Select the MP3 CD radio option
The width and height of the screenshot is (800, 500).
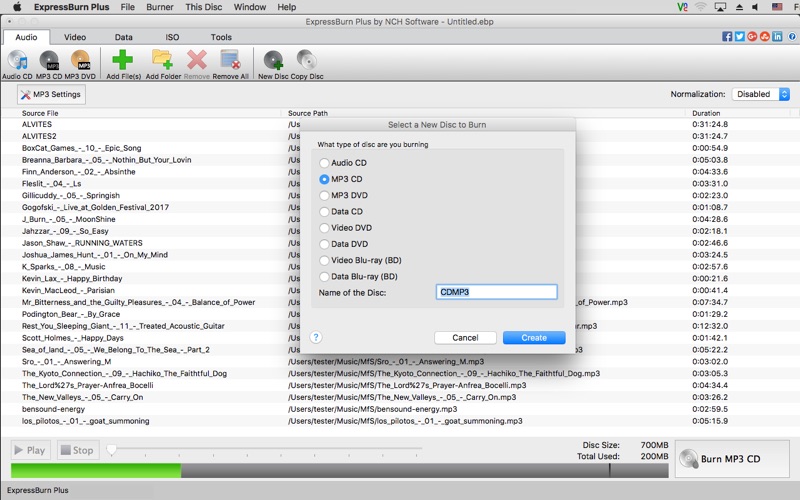tap(324, 180)
